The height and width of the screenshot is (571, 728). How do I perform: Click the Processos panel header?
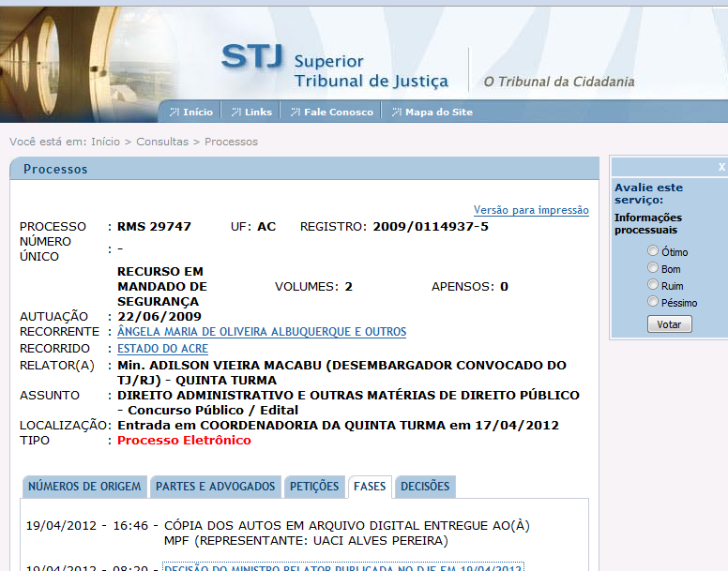coord(305,169)
